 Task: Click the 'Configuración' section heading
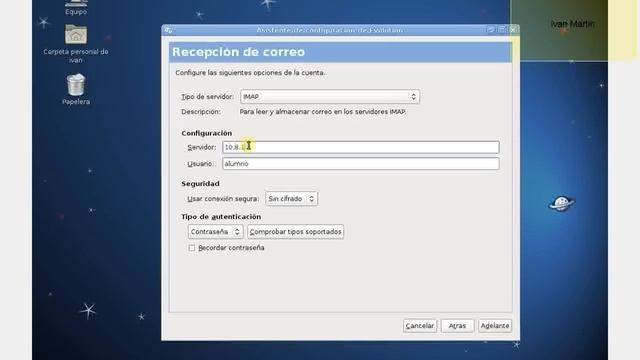tap(207, 133)
